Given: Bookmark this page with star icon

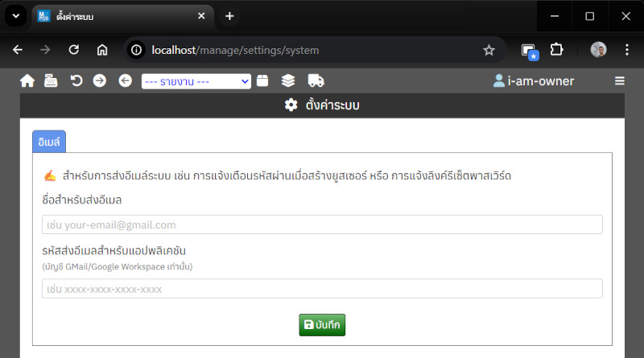Looking at the screenshot, I should pyautogui.click(x=489, y=50).
